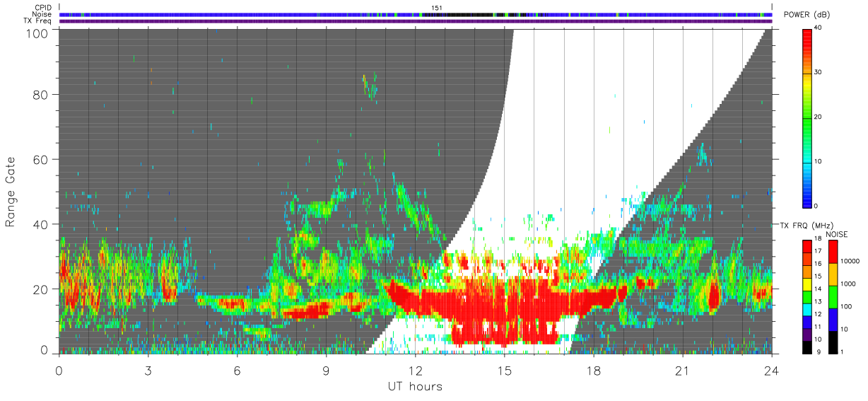Click the CPID row label
The image size is (868, 401).
coord(43,8)
